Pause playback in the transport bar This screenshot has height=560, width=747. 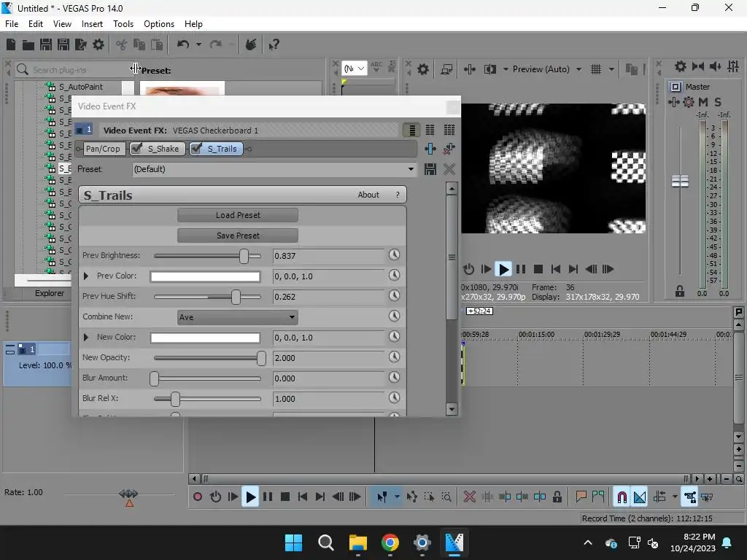point(268,497)
